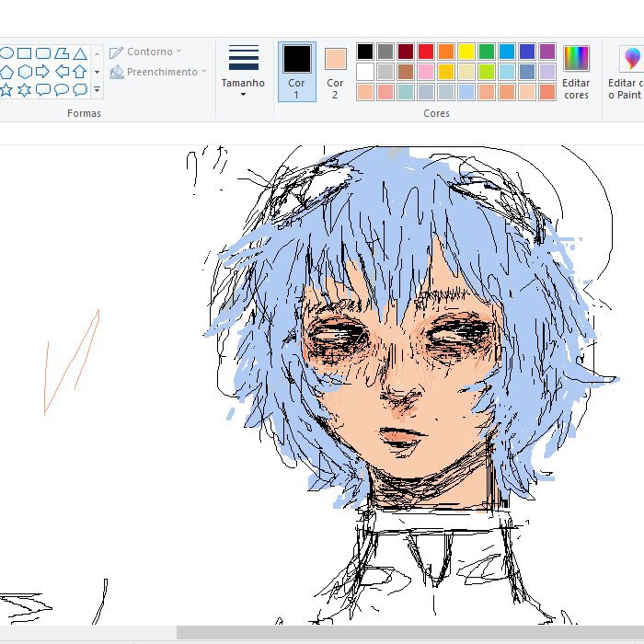The width and height of the screenshot is (644, 644).
Task: Choose the Right arrow shape
Action: [x=42, y=72]
